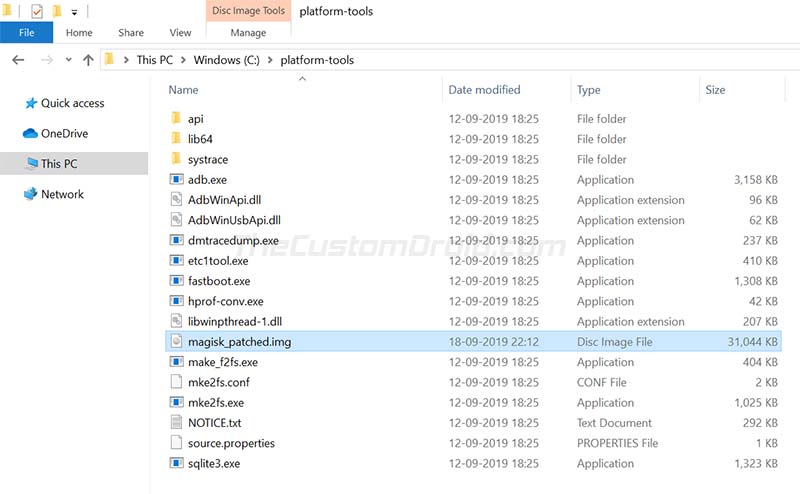Sort by the Type column header
The width and height of the screenshot is (800, 494).
[589, 90]
